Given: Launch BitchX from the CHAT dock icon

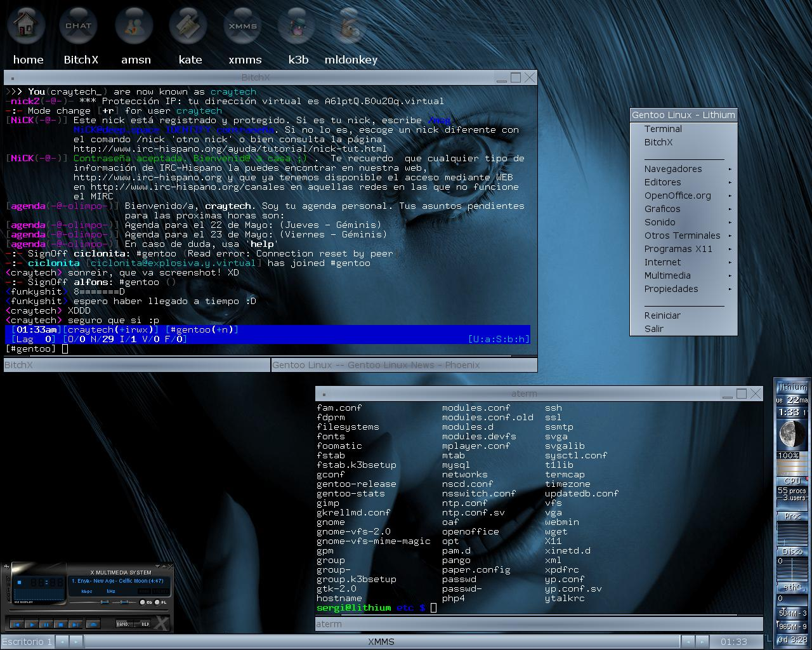Looking at the screenshot, I should tap(79, 25).
